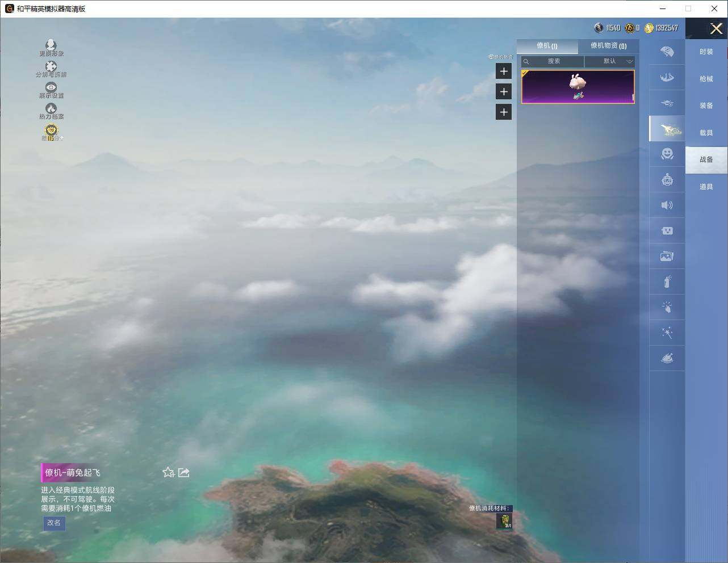Open the 道具 items tab
This screenshot has height=563, width=728.
point(706,187)
